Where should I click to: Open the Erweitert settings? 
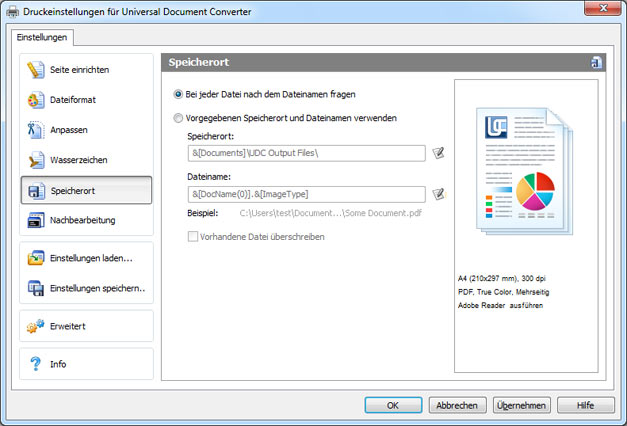pos(86,326)
